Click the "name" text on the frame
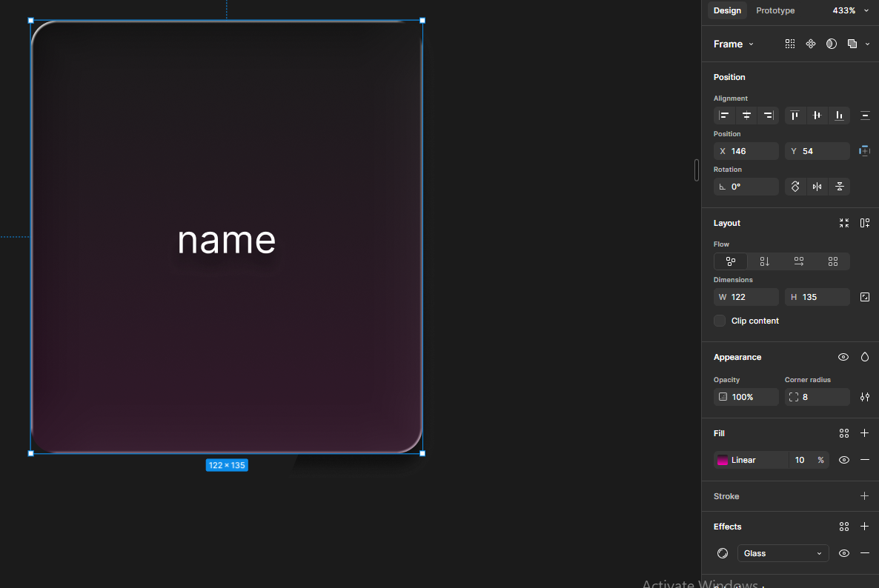The image size is (879, 588). click(227, 241)
